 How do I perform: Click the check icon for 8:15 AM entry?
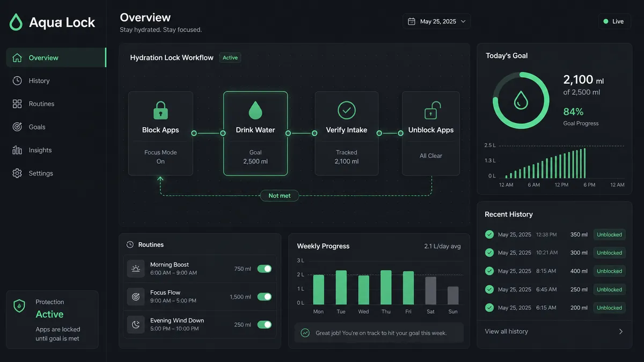(x=489, y=271)
